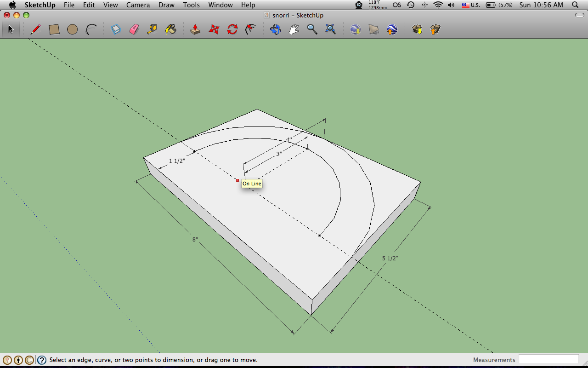Activate the Circle tool
This screenshot has width=588, height=368.
(72, 29)
